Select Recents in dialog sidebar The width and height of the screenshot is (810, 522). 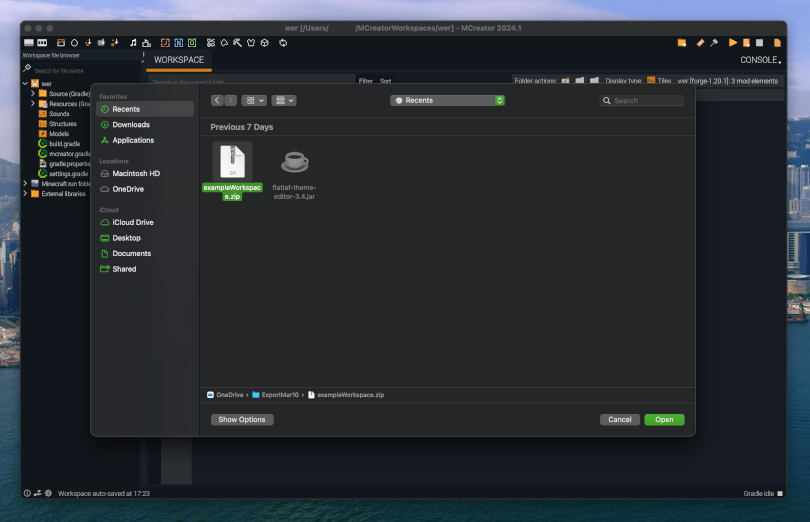click(145, 109)
